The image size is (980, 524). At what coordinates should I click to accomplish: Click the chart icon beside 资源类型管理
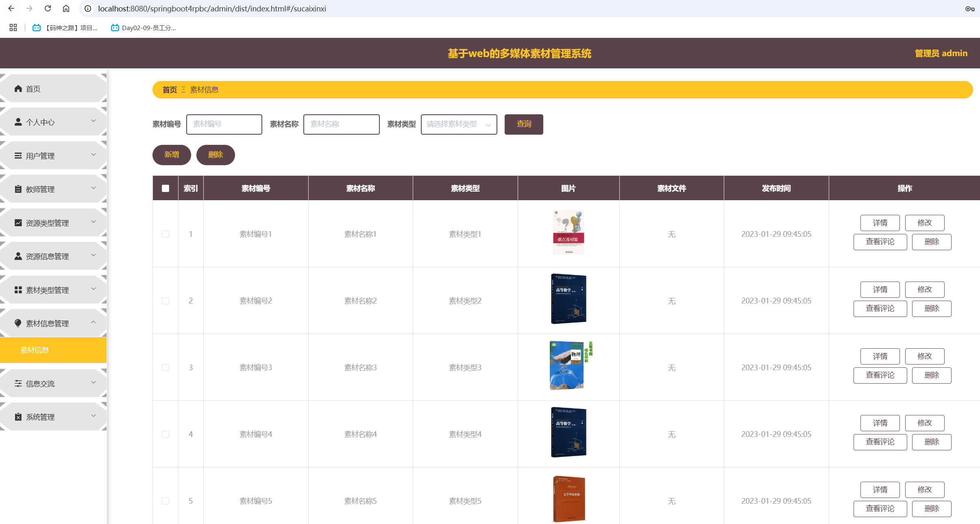click(18, 223)
